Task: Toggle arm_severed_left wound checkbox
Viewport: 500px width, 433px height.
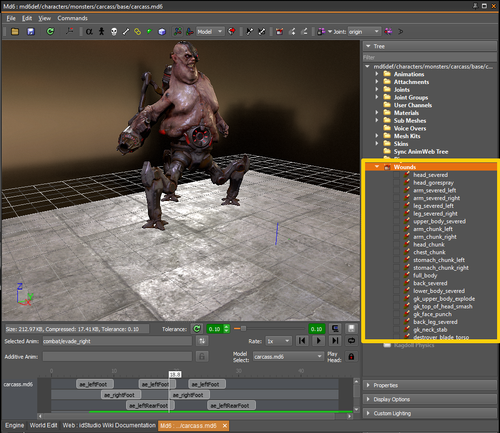Action: [396, 191]
